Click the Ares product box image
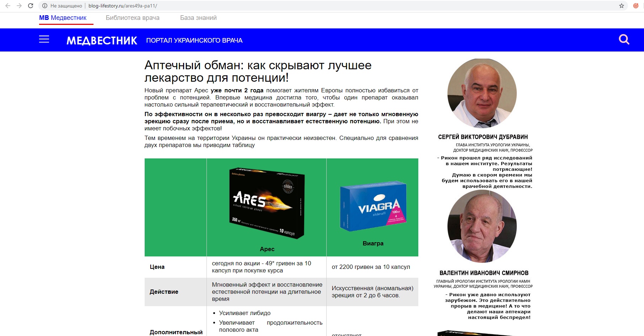This screenshot has height=336, width=644. 267,204
